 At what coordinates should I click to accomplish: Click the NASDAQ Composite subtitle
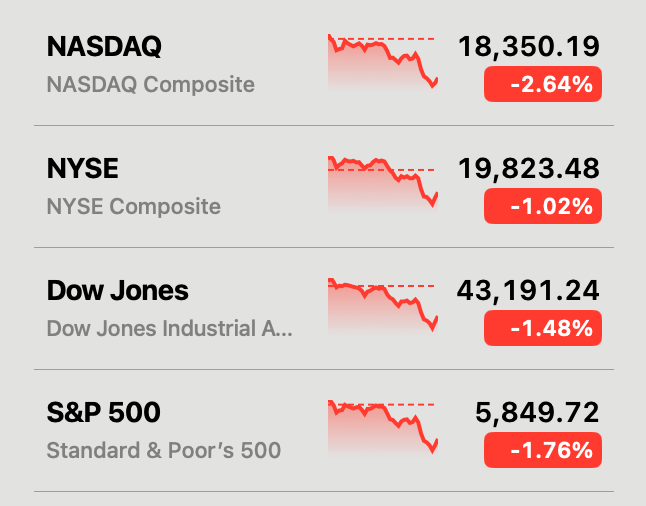pyautogui.click(x=151, y=85)
